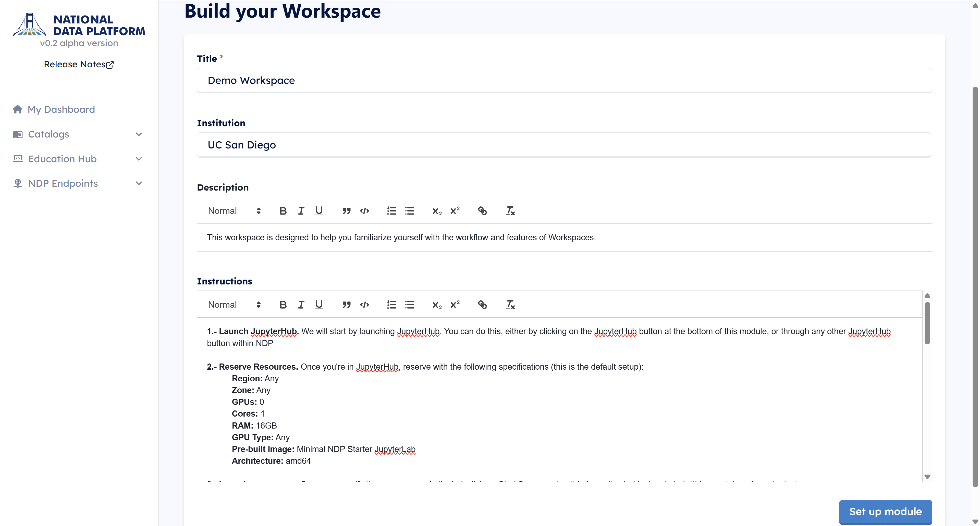The height and width of the screenshot is (526, 980).
Task: Toggle bold in Description toolbar
Action: [x=283, y=211]
